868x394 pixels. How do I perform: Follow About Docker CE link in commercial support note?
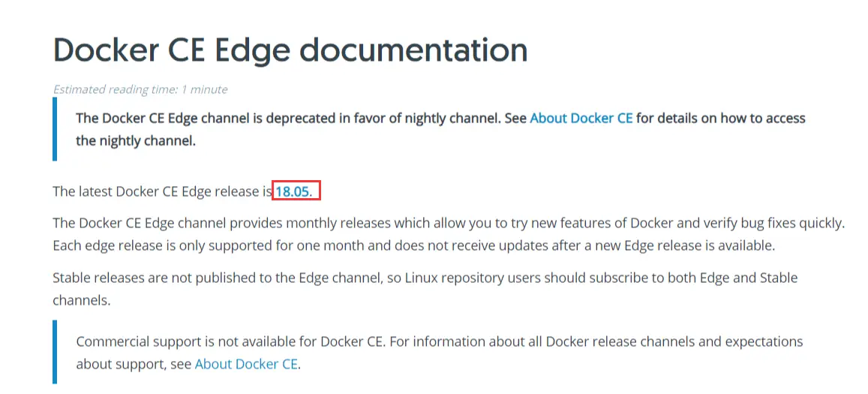pyautogui.click(x=246, y=364)
